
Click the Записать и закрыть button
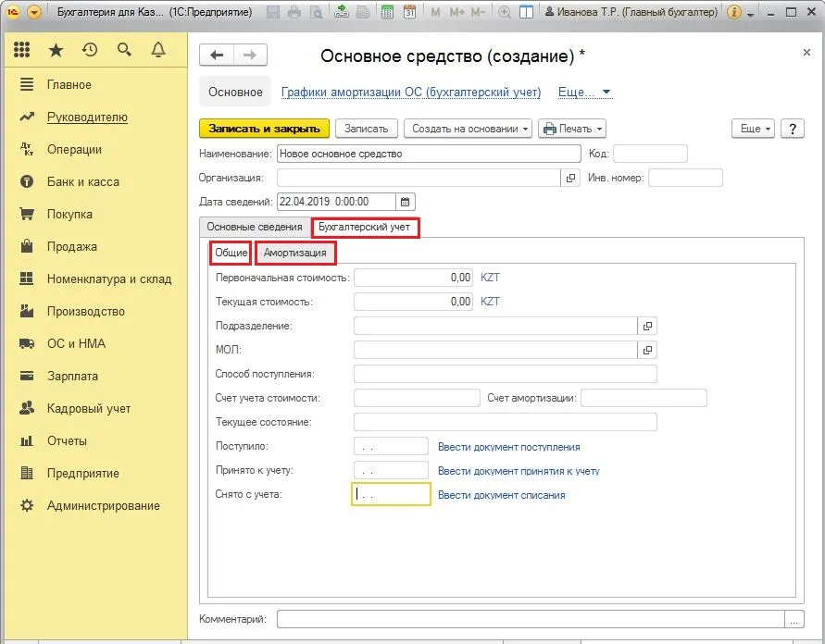[x=264, y=129]
